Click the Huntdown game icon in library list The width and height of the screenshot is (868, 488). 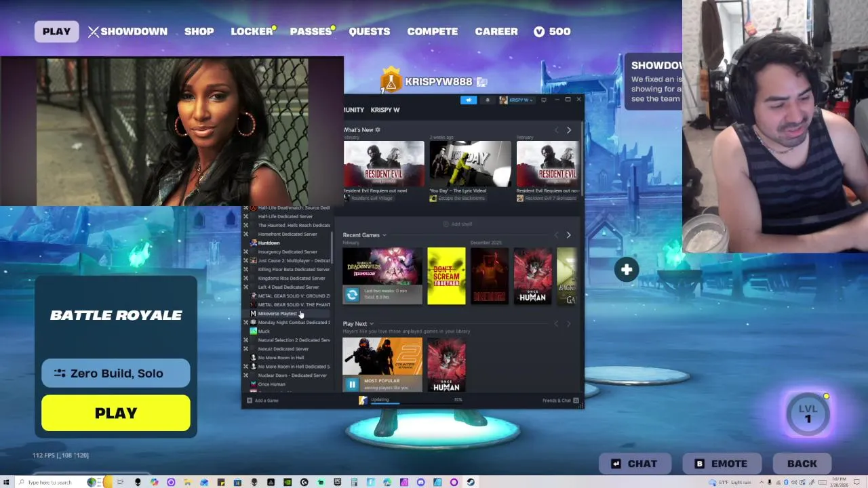[253, 243]
